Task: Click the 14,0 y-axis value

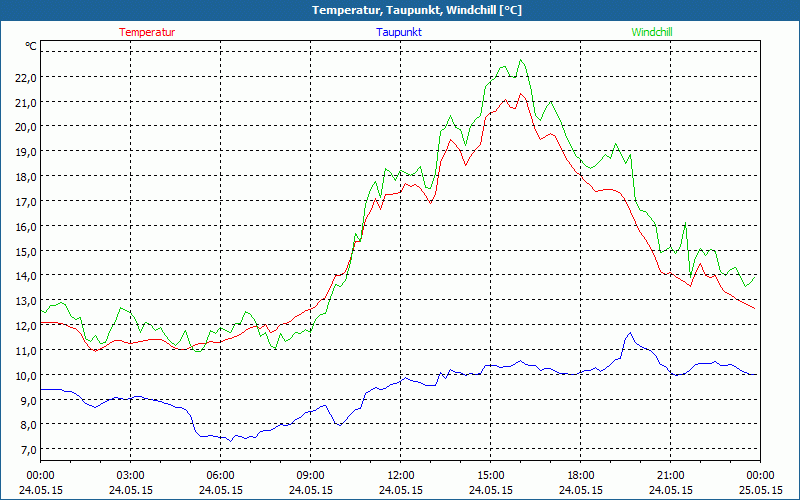Action: (x=27, y=276)
